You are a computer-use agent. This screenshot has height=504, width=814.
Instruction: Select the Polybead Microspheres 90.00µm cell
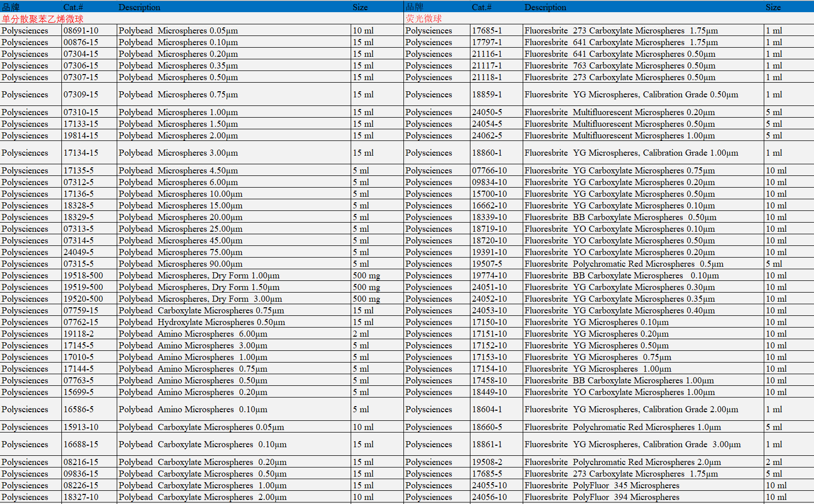click(x=180, y=264)
